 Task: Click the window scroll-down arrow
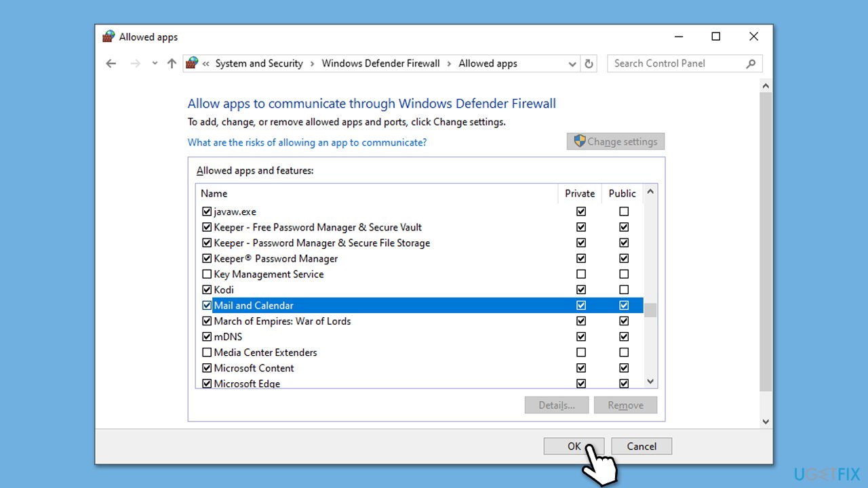pos(766,422)
